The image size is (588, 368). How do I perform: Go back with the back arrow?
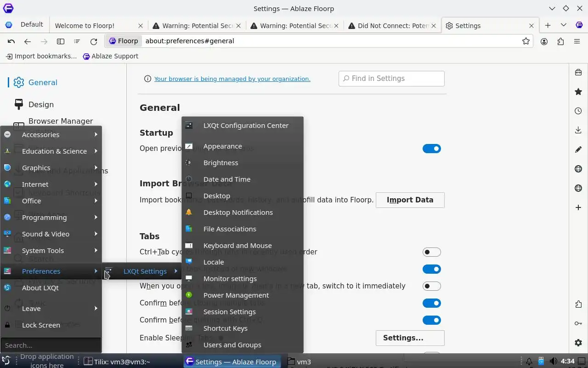pyautogui.click(x=28, y=41)
